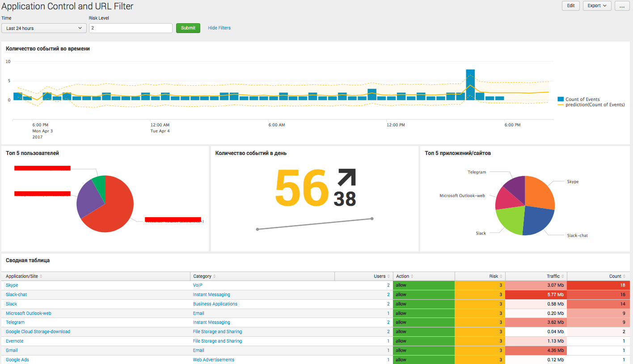
Task: Click the trend delta value 38
Action: (345, 199)
